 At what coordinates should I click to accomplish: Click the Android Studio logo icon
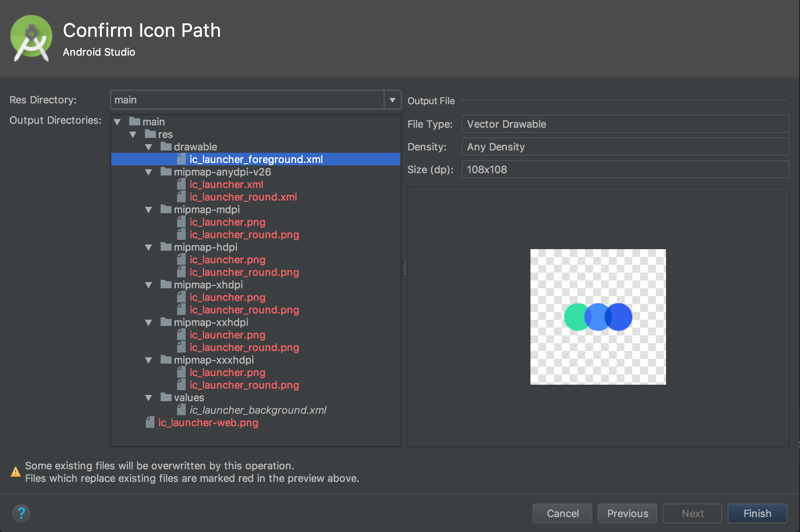[x=31, y=38]
